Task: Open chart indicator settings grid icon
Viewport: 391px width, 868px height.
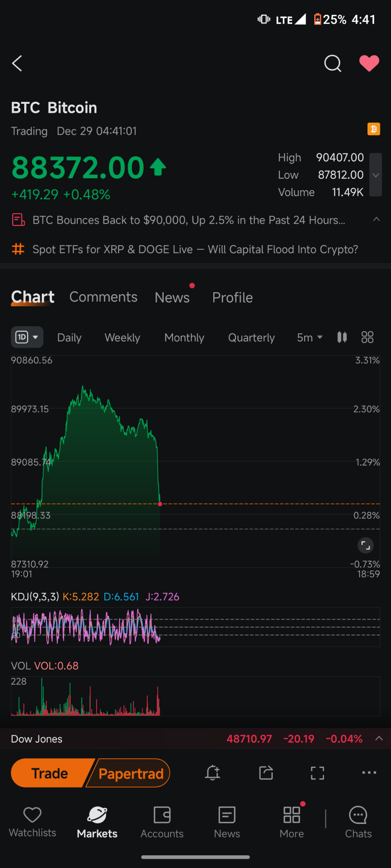Action: (367, 337)
